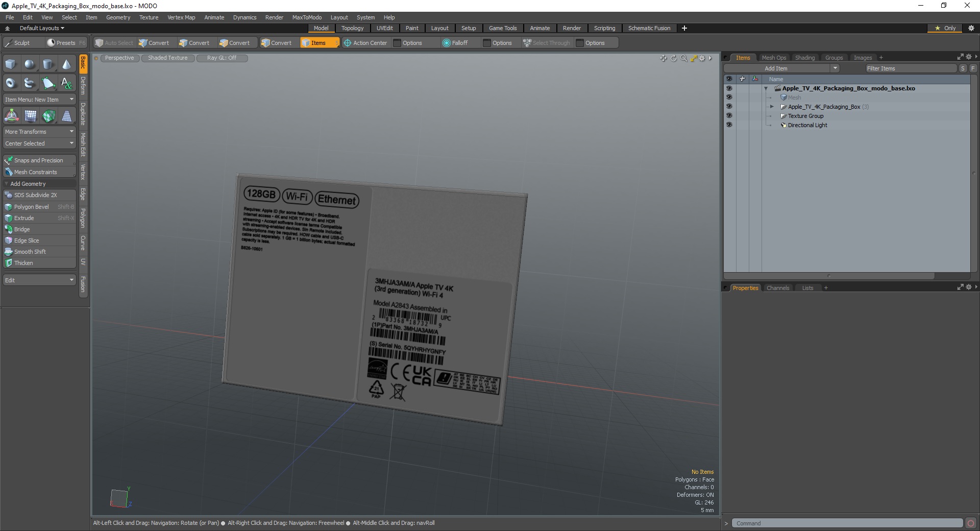Open Items panel settings gear

click(968, 57)
